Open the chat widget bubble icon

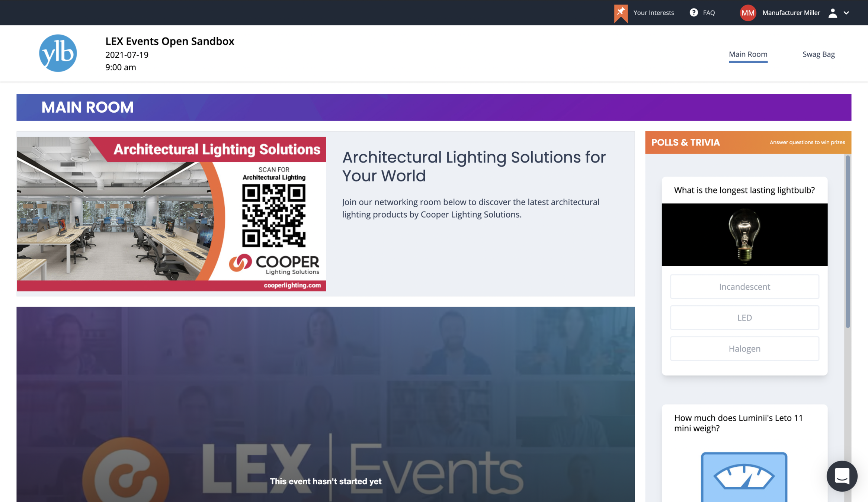point(842,476)
